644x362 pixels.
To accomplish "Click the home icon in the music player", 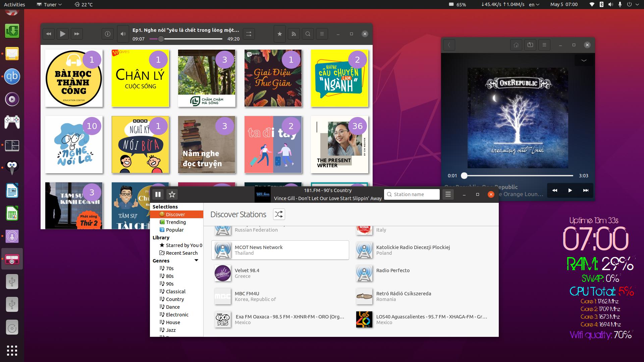I will [516, 45].
